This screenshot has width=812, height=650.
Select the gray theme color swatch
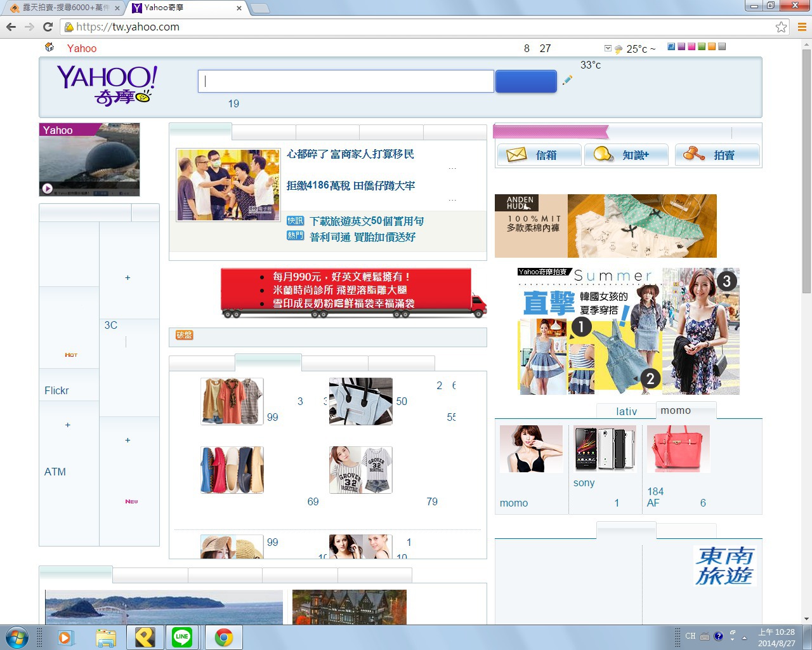pyautogui.click(x=722, y=46)
